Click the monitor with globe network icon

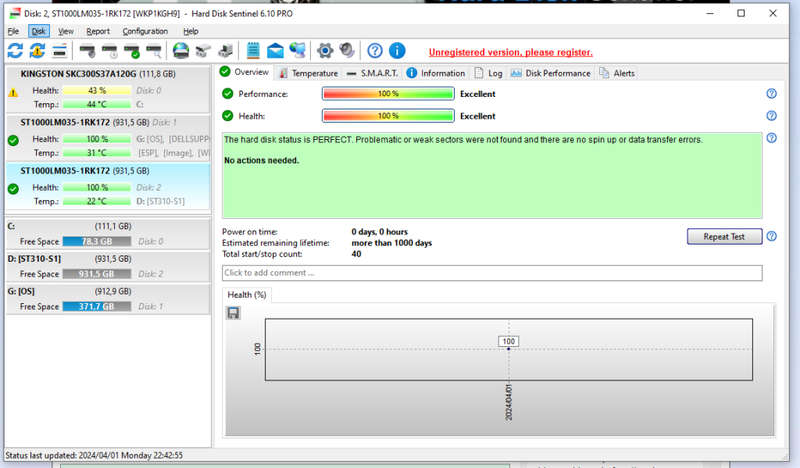(x=297, y=51)
